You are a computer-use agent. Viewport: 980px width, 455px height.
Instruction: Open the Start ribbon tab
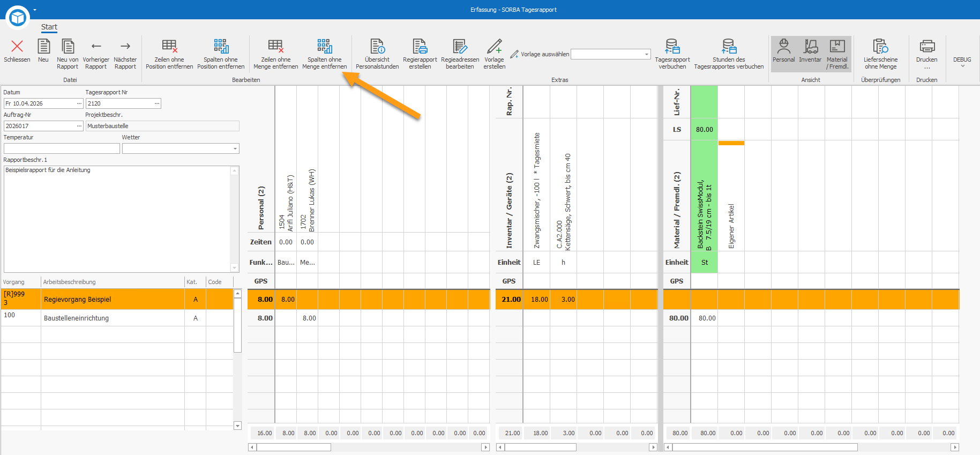pyautogui.click(x=49, y=27)
